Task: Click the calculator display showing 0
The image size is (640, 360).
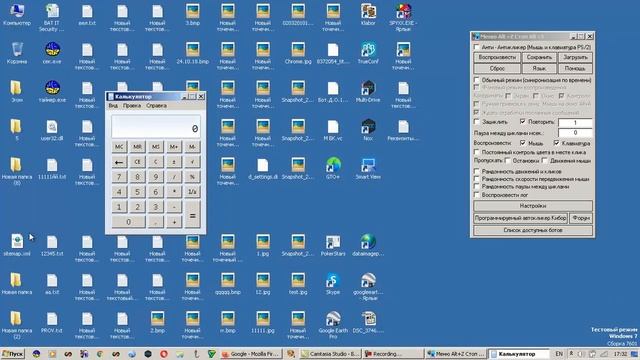Action: [156, 127]
